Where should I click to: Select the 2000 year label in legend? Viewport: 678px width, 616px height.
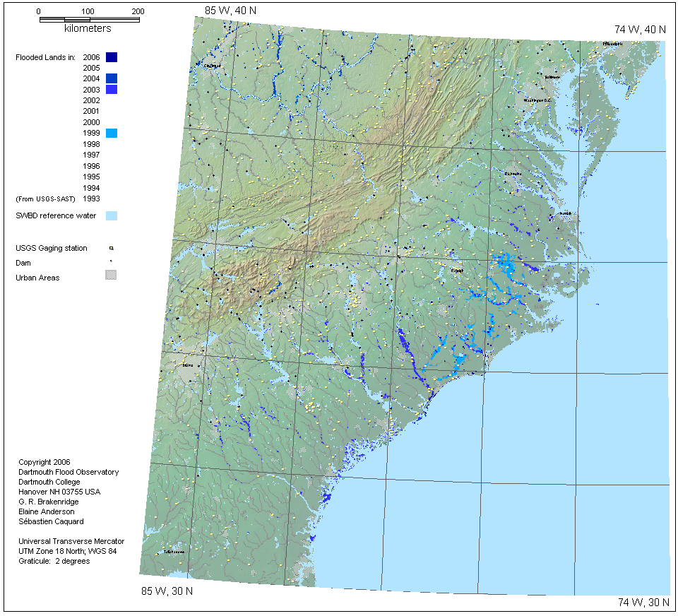[x=91, y=122]
